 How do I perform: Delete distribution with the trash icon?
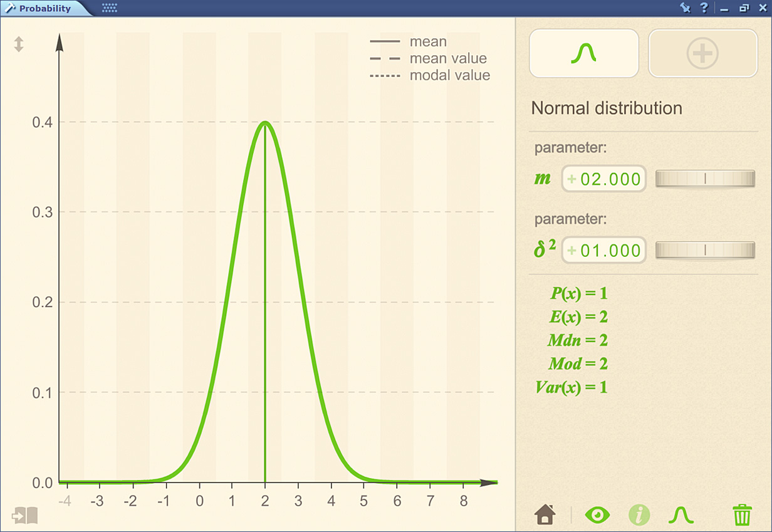tap(742, 515)
